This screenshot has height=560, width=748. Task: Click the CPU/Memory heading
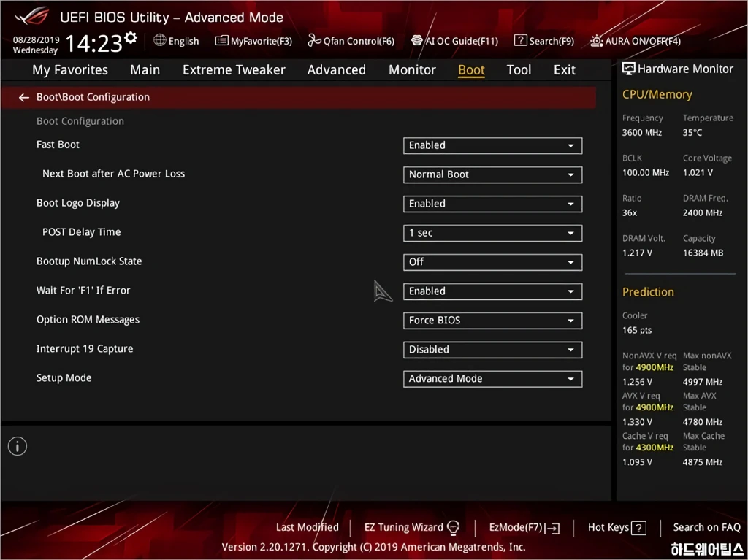[x=657, y=94]
